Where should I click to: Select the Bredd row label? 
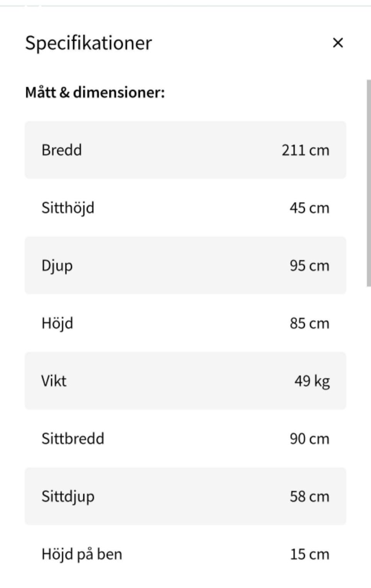click(62, 150)
